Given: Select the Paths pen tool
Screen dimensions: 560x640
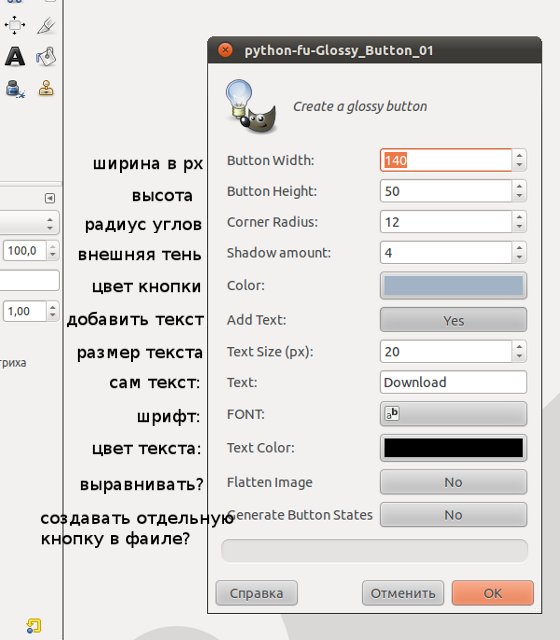Looking at the screenshot, I should pos(46,25).
